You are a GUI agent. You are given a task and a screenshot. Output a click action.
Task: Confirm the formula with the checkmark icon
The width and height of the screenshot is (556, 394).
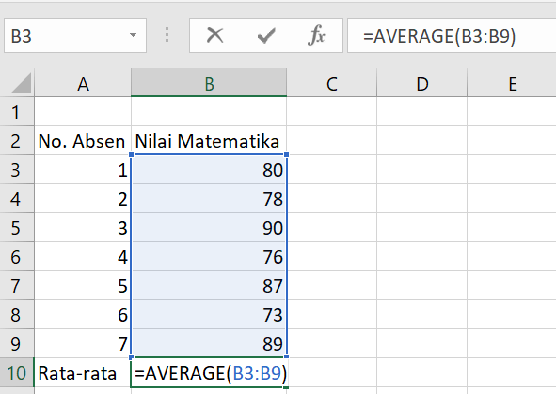click(266, 35)
